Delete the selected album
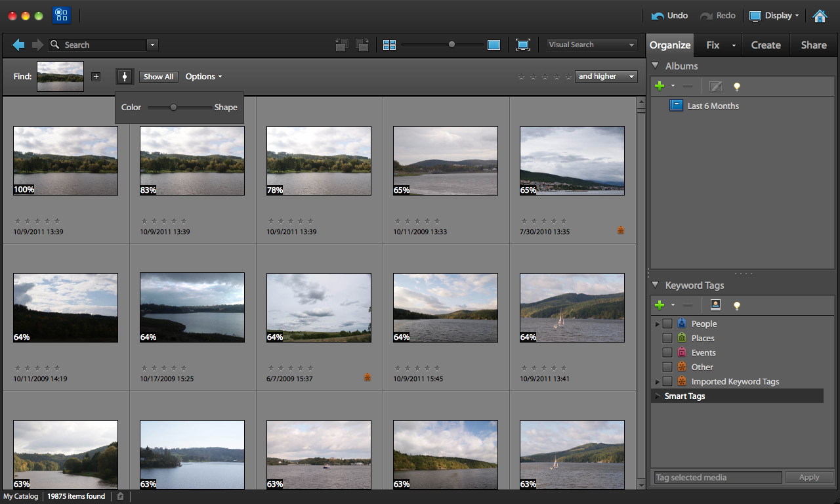Viewport: 840px width, 504px height. tap(687, 86)
